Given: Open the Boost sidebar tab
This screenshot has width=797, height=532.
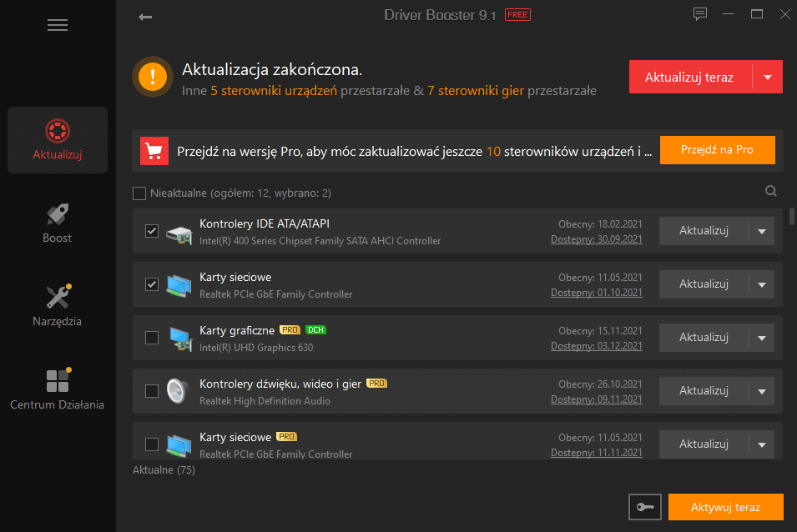Looking at the screenshot, I should coord(58,223).
